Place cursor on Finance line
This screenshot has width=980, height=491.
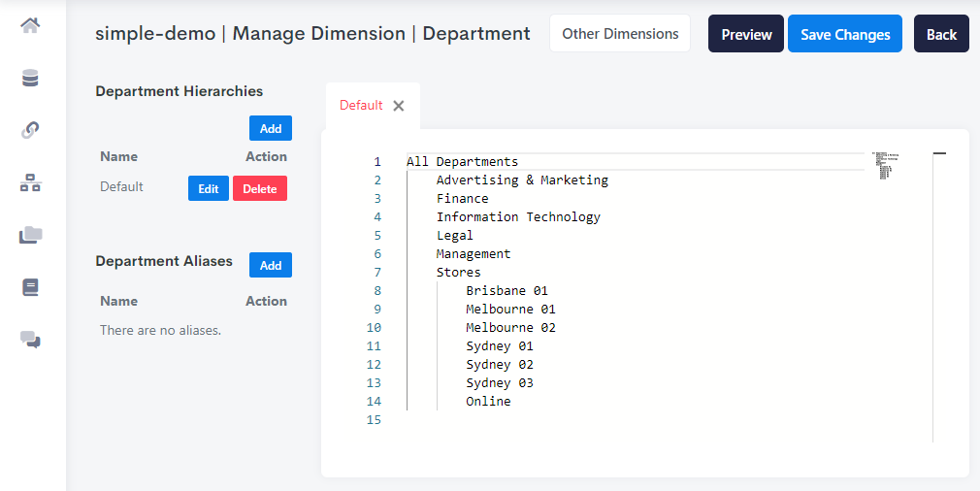click(x=463, y=199)
